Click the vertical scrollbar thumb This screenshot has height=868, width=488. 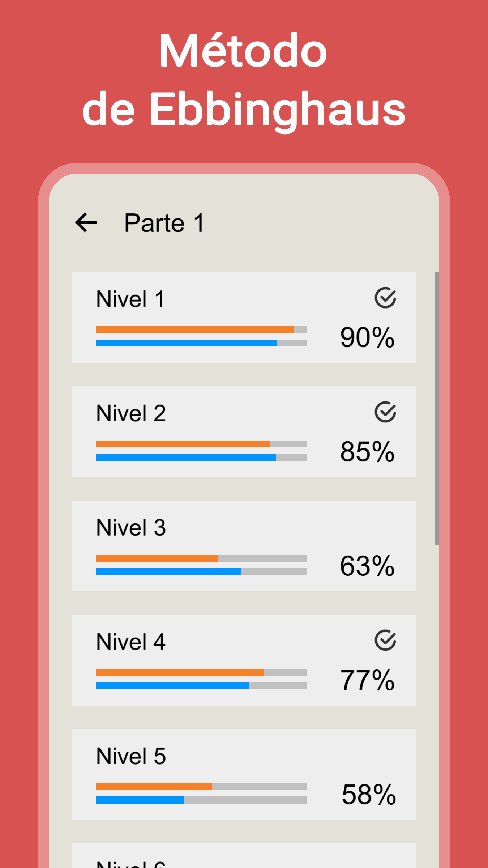point(437,409)
